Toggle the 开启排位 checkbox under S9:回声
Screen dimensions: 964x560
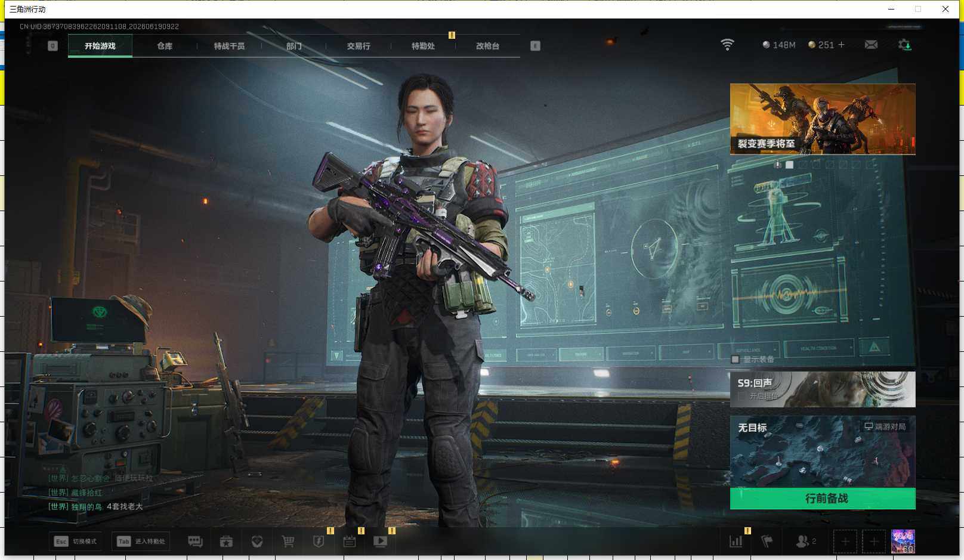[741, 396]
